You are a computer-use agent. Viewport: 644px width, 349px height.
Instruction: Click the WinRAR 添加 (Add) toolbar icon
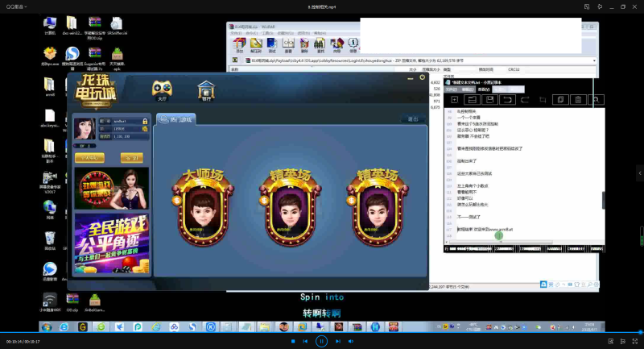pos(240,43)
